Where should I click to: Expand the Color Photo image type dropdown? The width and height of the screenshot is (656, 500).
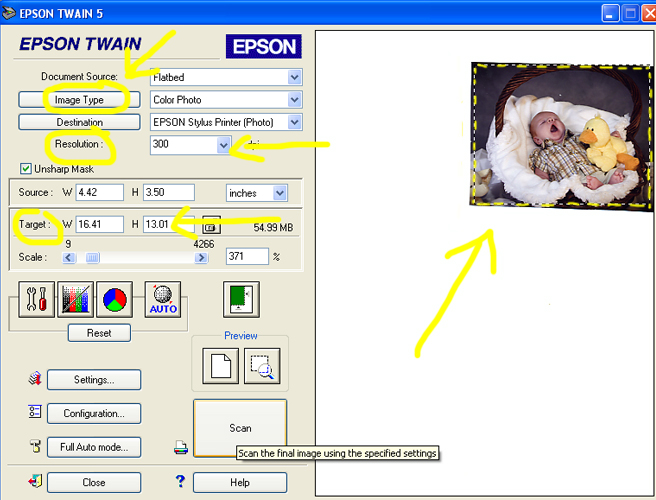[295, 100]
